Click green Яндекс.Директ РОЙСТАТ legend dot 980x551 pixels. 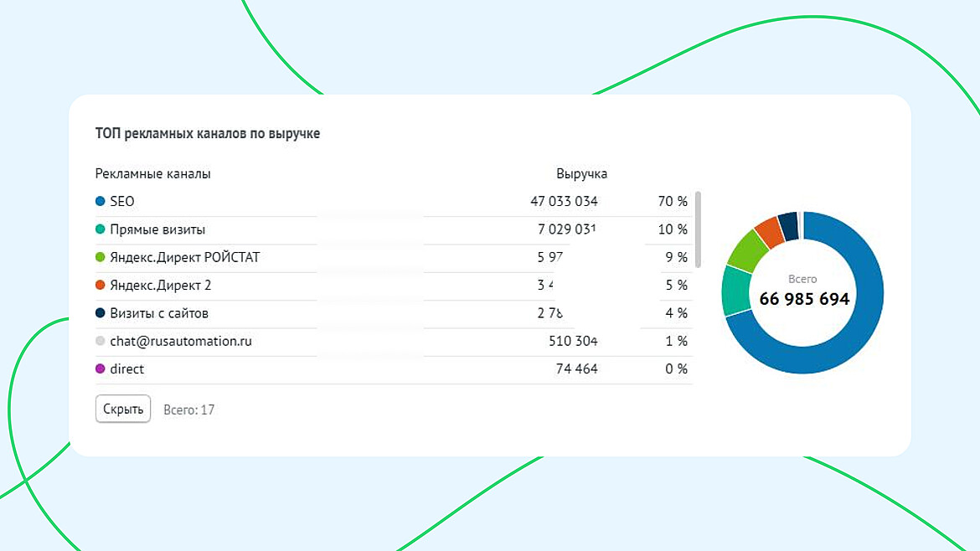click(100, 257)
